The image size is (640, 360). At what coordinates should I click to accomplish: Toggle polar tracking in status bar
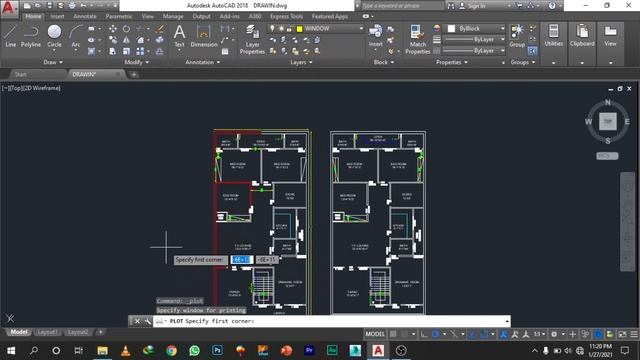coord(436,334)
